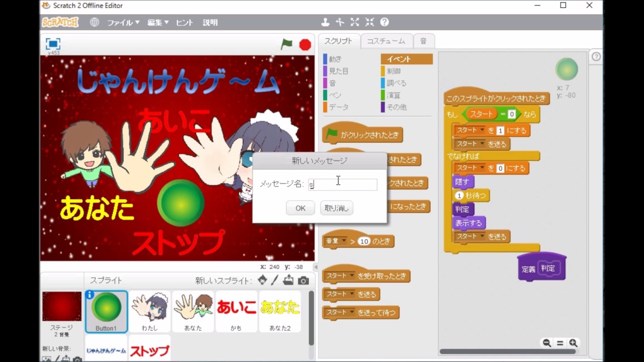The height and width of the screenshot is (362, 644).
Task: Click the Scratch logo
Action: point(60,22)
